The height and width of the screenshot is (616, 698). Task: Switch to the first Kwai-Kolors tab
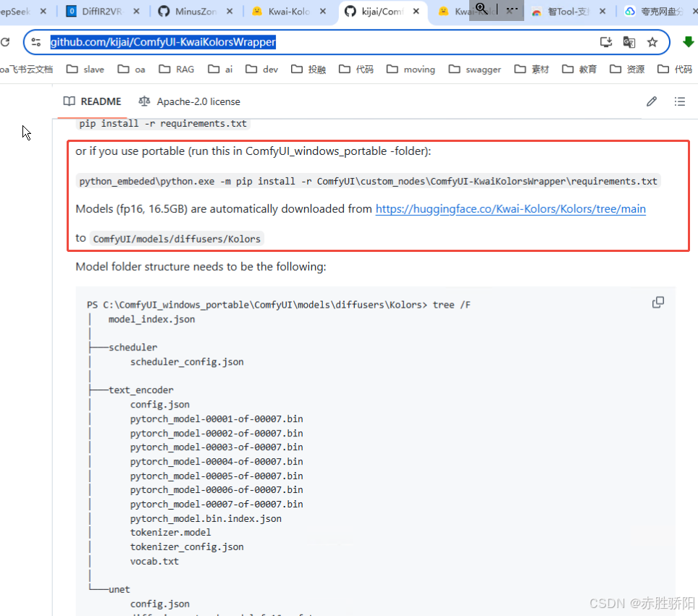coord(288,11)
